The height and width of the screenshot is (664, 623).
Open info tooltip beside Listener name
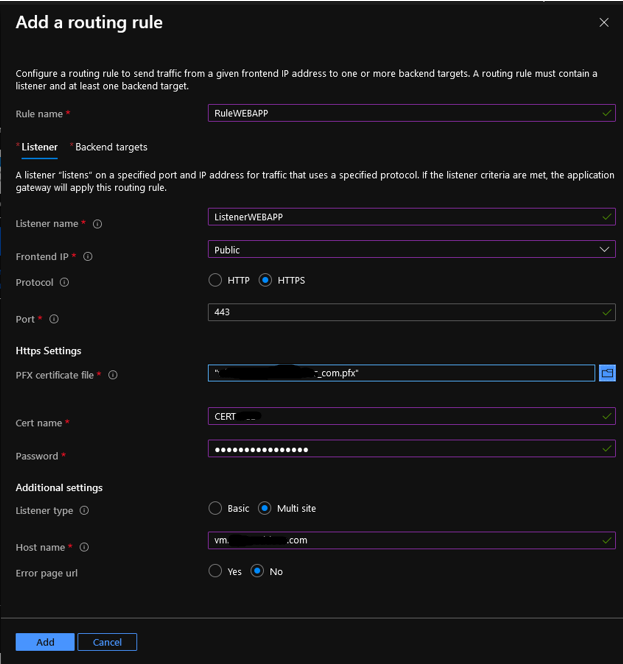tap(97, 224)
